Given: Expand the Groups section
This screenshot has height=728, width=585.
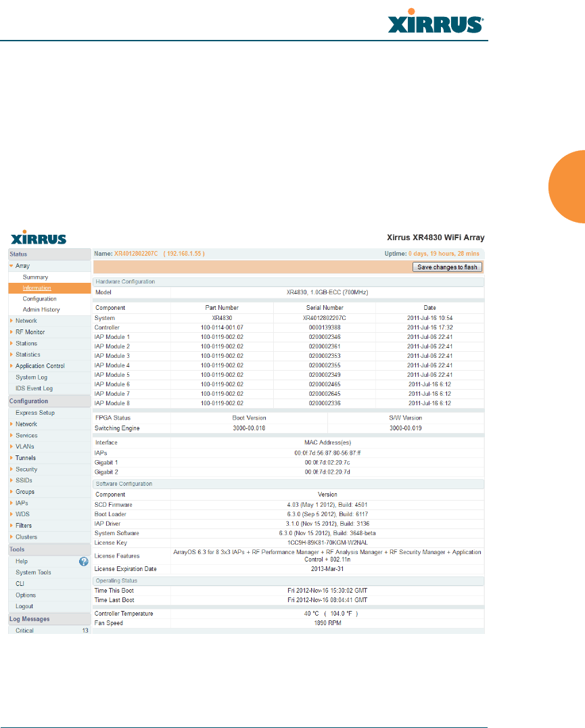Looking at the screenshot, I should pos(11,492).
